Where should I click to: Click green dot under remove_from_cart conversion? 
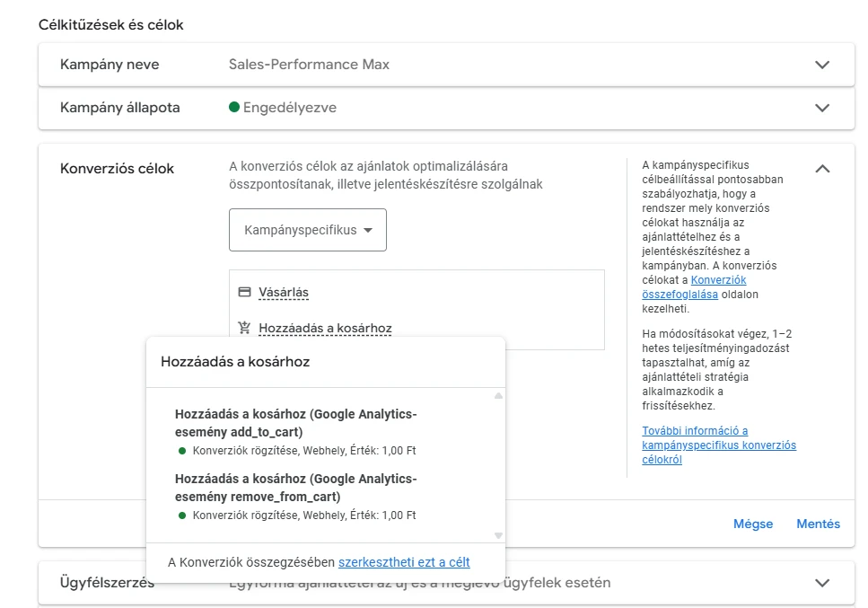[x=181, y=515]
